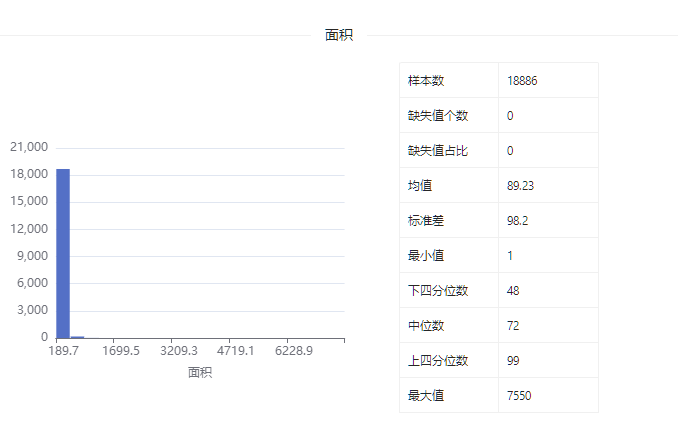Click the 缺失值占比 row label
This screenshot has height=431, width=678.
(438, 150)
